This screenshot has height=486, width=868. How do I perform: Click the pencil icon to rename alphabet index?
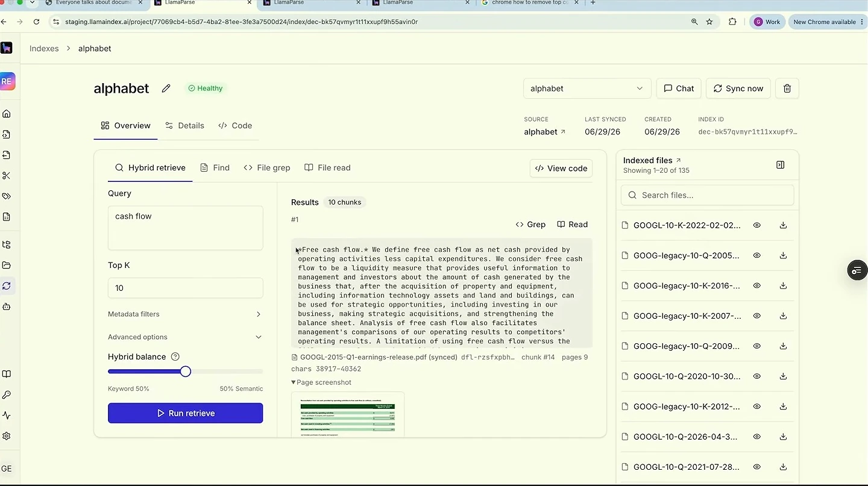[166, 89]
